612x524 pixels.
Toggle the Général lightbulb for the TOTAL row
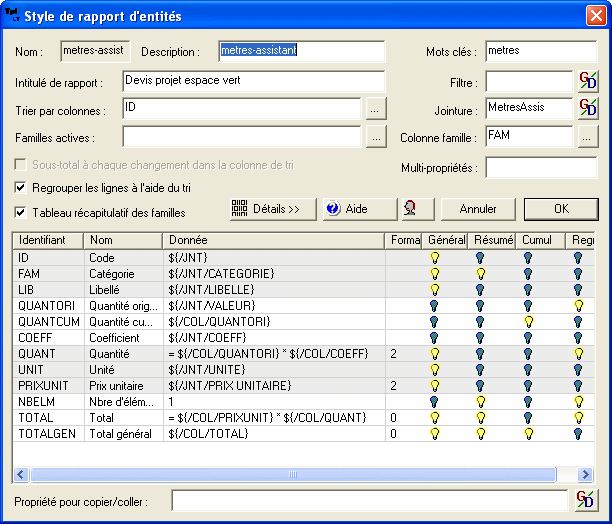[x=434, y=417]
